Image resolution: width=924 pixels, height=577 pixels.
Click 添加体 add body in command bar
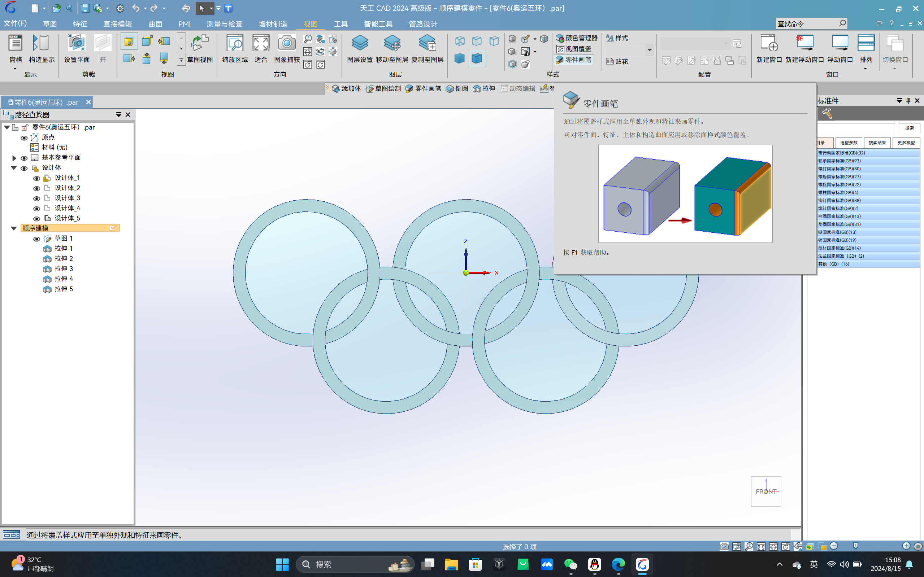346,88
